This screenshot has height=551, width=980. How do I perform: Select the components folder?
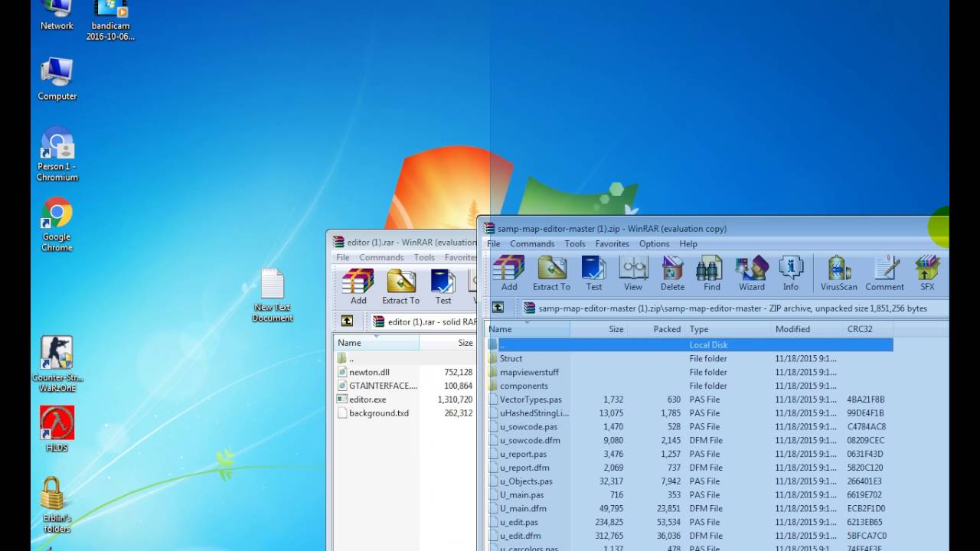[689, 386]
